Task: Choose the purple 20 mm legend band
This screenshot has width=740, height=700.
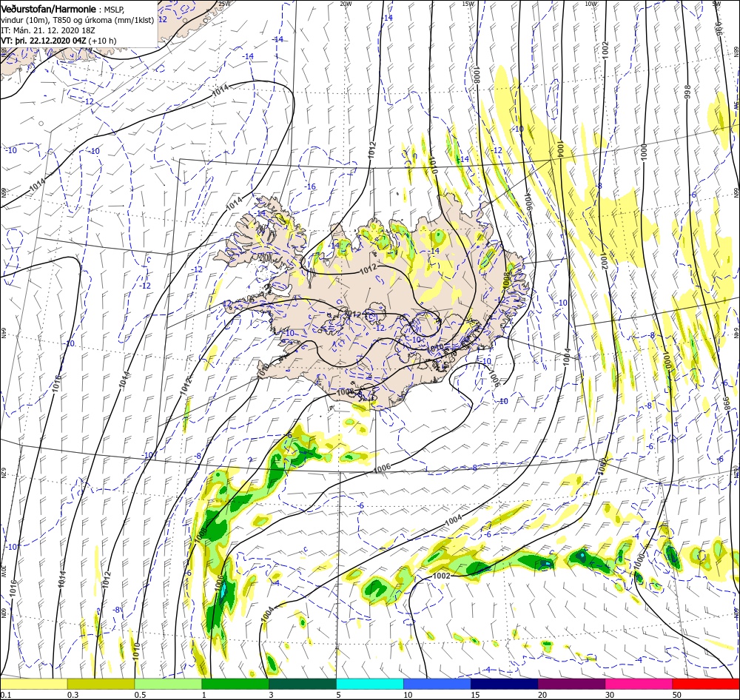Action: pos(571,684)
